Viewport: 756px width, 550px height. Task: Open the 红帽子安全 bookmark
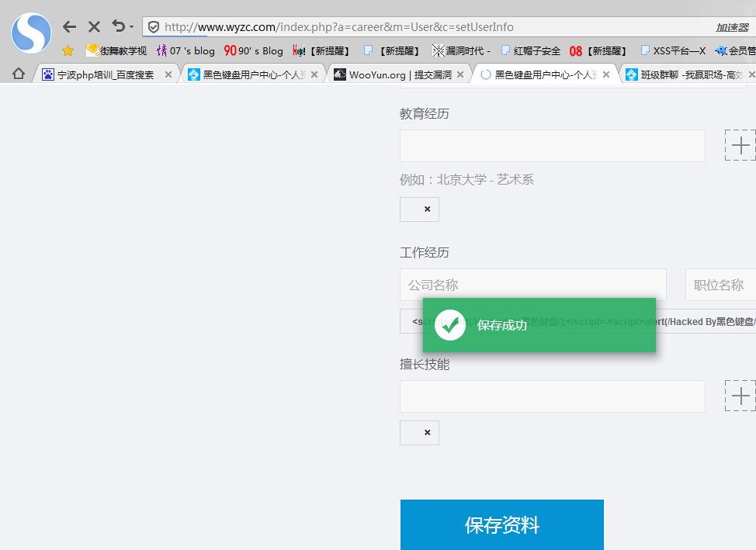pyautogui.click(x=531, y=50)
